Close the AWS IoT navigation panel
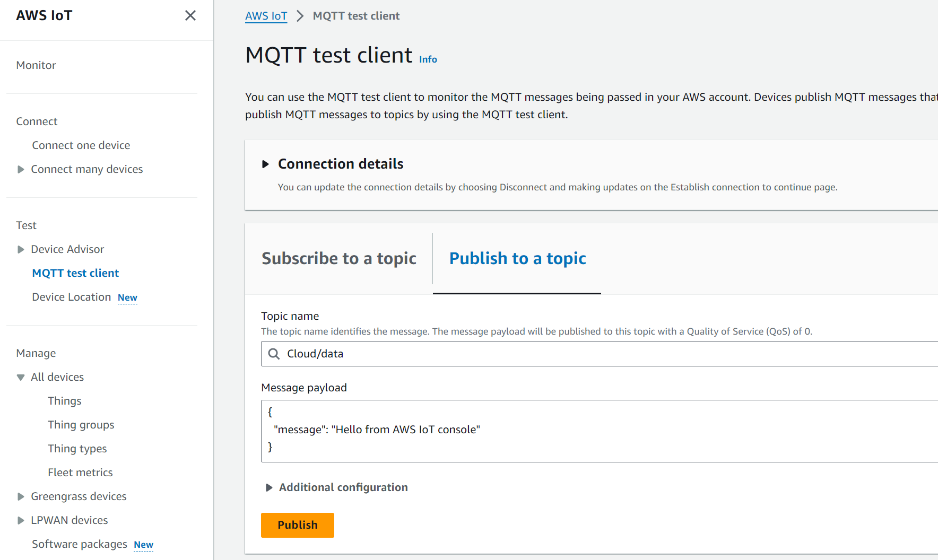Image resolution: width=938 pixels, height=560 pixels. point(190,16)
